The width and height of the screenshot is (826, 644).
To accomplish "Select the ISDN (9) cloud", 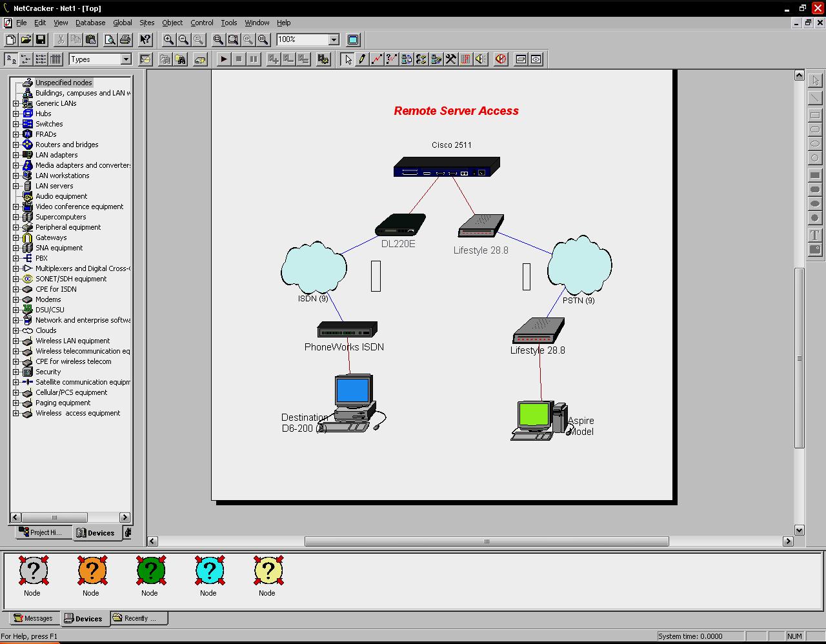I will [x=314, y=268].
